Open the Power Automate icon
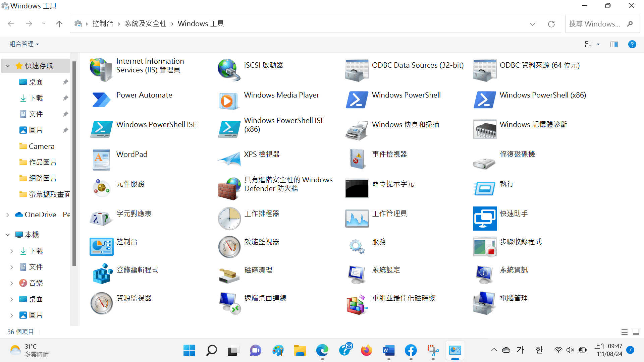 (x=101, y=100)
